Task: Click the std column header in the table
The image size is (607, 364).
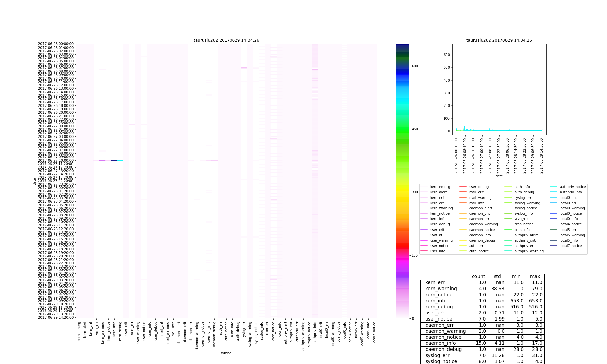Action: 497,277
